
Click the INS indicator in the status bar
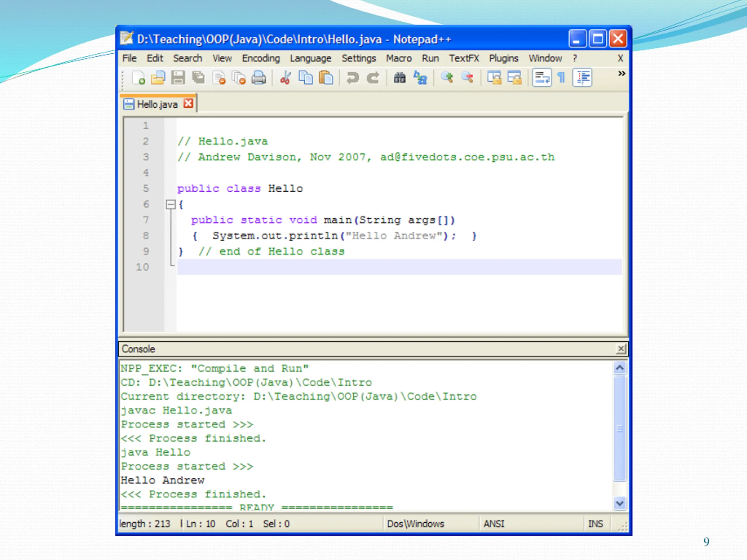click(x=595, y=524)
